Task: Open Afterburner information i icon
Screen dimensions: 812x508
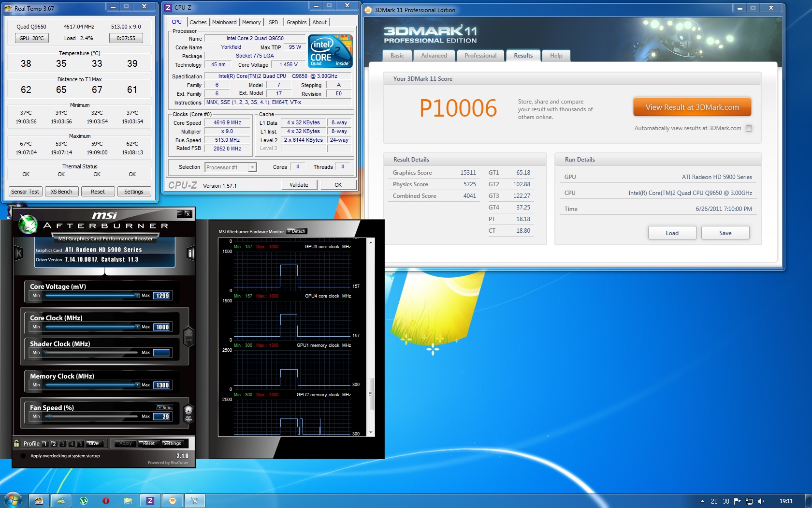Action: 190,254
